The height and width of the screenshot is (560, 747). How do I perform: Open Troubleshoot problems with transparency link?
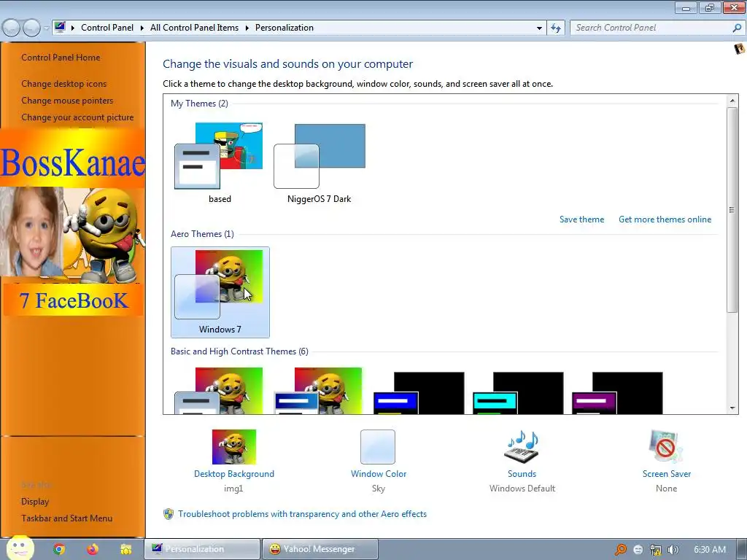303,514
